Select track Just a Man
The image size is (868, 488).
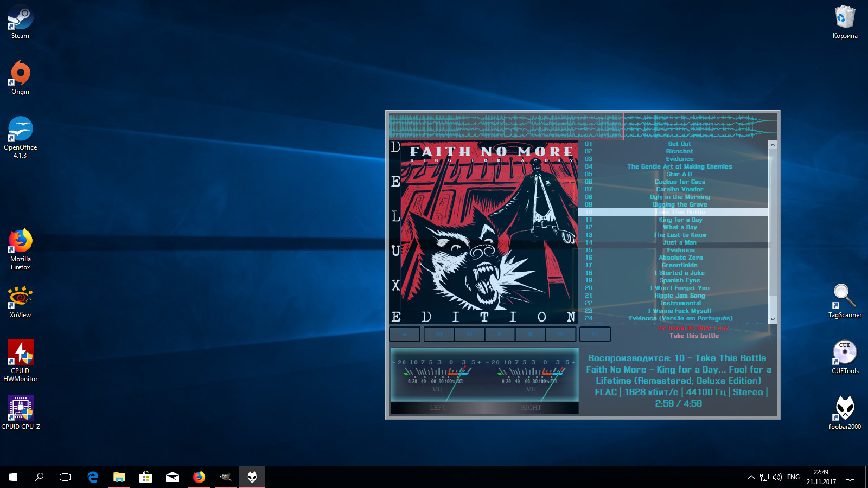(673, 242)
